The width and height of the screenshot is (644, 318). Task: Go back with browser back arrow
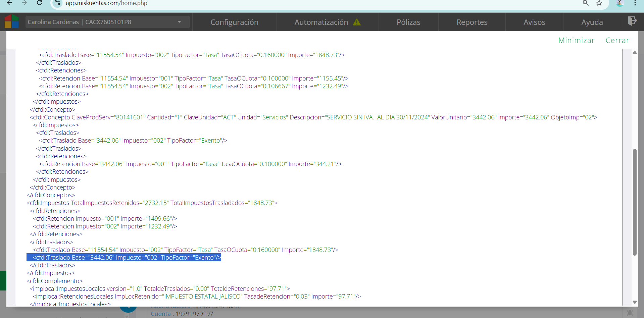point(9,3)
